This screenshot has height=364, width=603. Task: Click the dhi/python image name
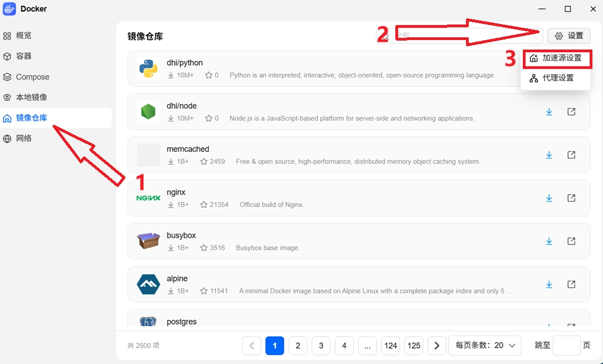point(185,63)
